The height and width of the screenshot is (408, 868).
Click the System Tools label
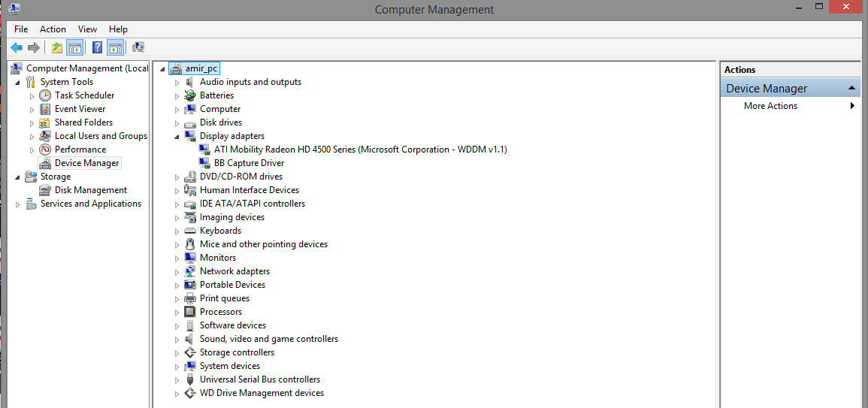click(x=66, y=82)
